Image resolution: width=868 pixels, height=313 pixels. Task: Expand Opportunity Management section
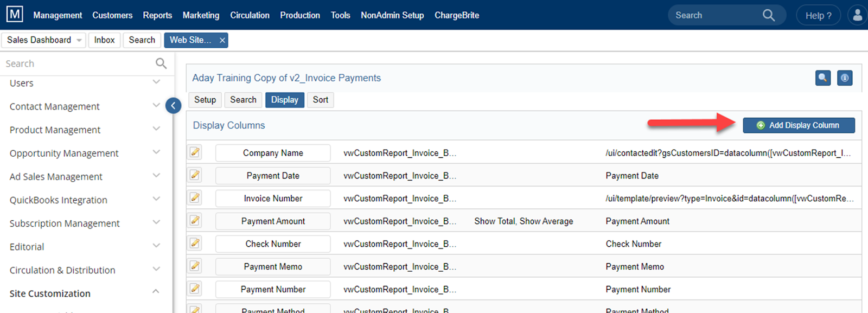pos(156,152)
